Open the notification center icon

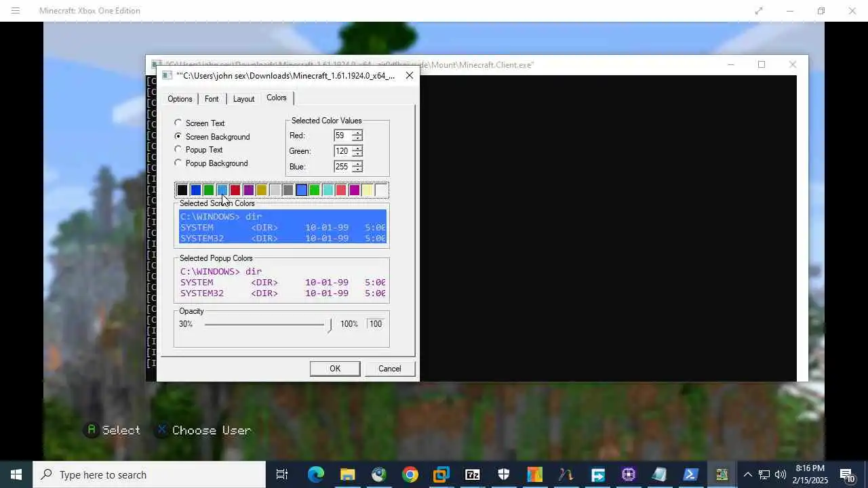847,474
